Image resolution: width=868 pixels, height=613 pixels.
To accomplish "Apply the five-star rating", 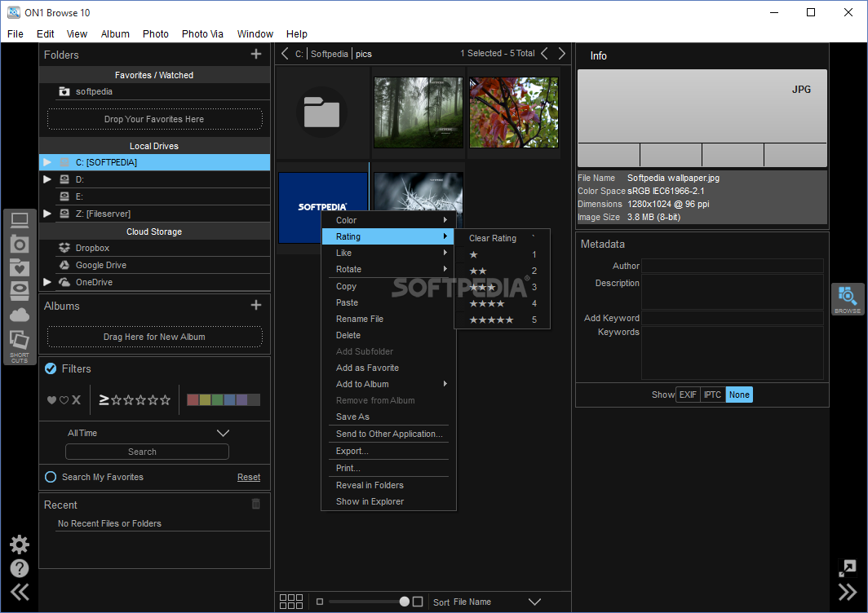I will (x=502, y=320).
